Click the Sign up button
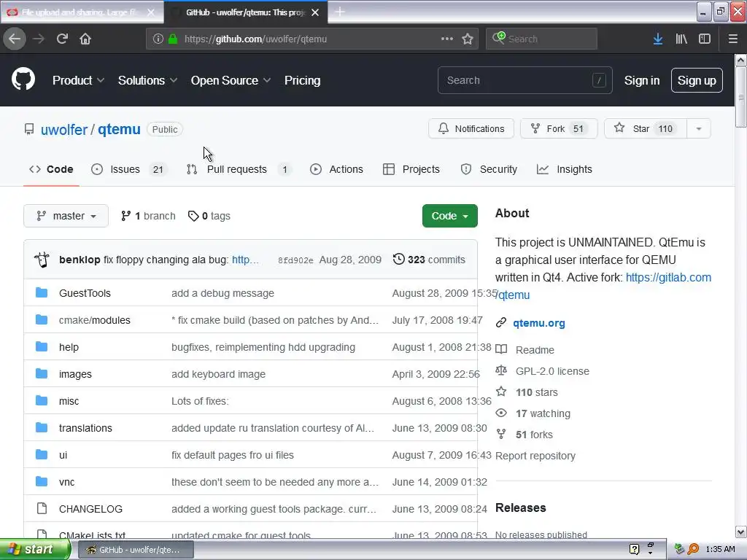The height and width of the screenshot is (560, 747). coord(697,80)
